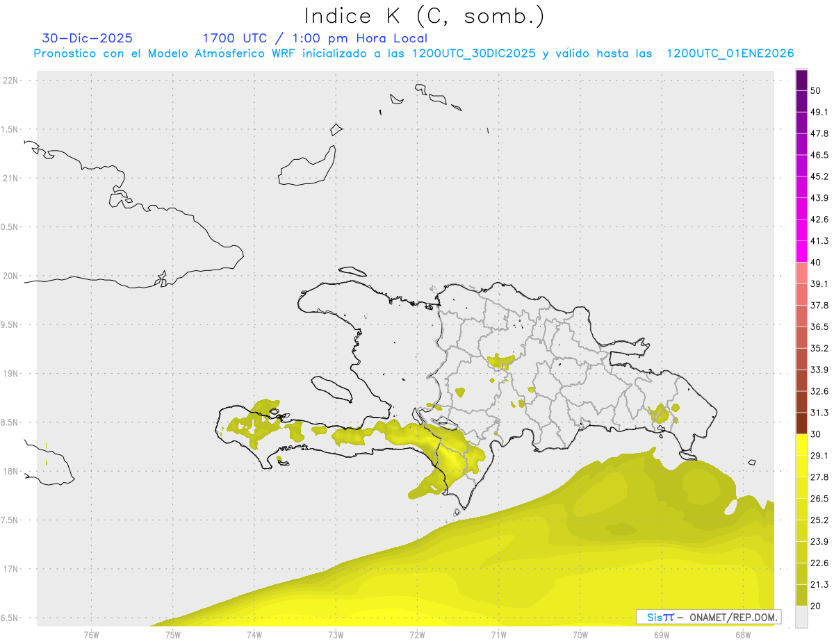Click the colorbar value "47.8"
Image resolution: width=834 pixels, height=644 pixels.
pos(819,133)
